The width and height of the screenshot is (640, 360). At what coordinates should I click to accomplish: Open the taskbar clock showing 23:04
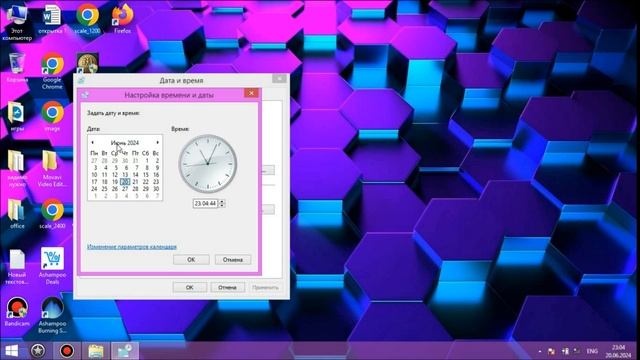click(x=618, y=351)
